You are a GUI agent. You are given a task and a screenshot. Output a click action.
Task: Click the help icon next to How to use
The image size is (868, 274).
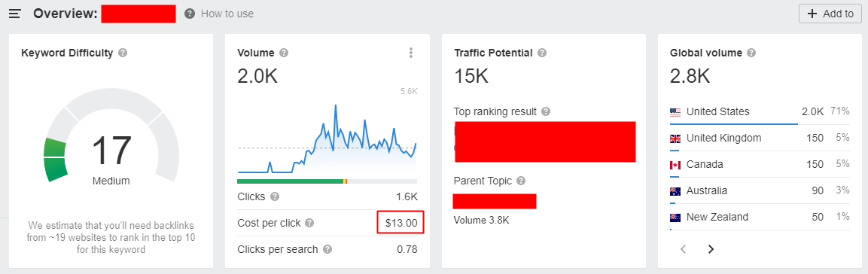pyautogui.click(x=190, y=14)
